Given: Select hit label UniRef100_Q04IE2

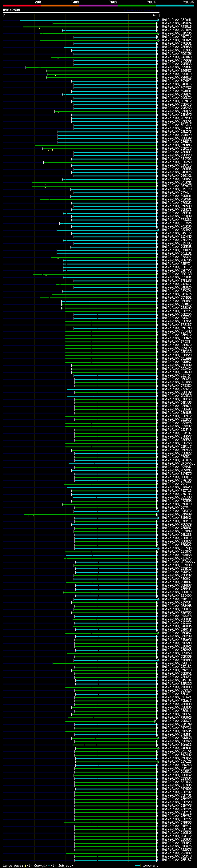Looking at the screenshot, I should pyautogui.click(x=177, y=836).
